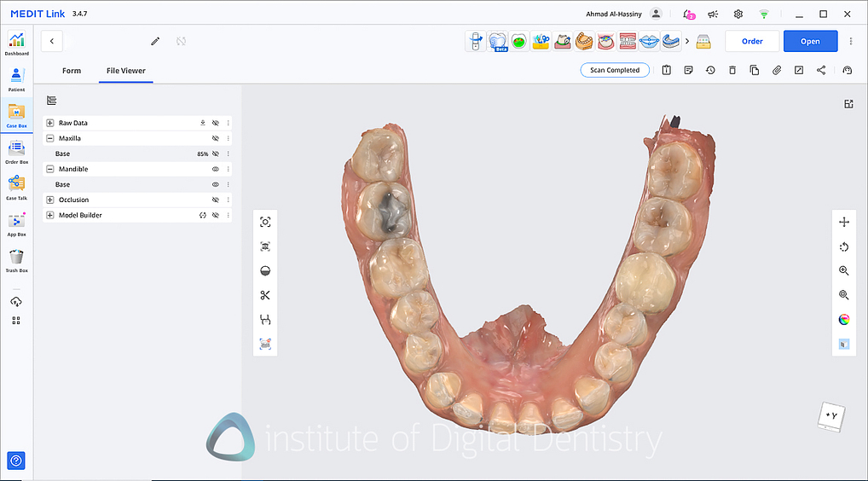Viewport: 868px width, 481px height.
Task: Go to Case Box in sidebar
Action: (16, 116)
